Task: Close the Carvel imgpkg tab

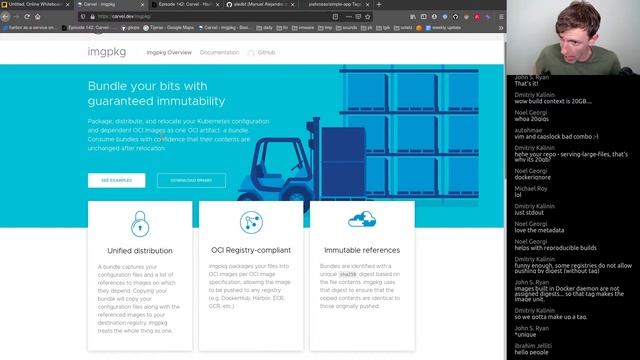Action: [142, 4]
